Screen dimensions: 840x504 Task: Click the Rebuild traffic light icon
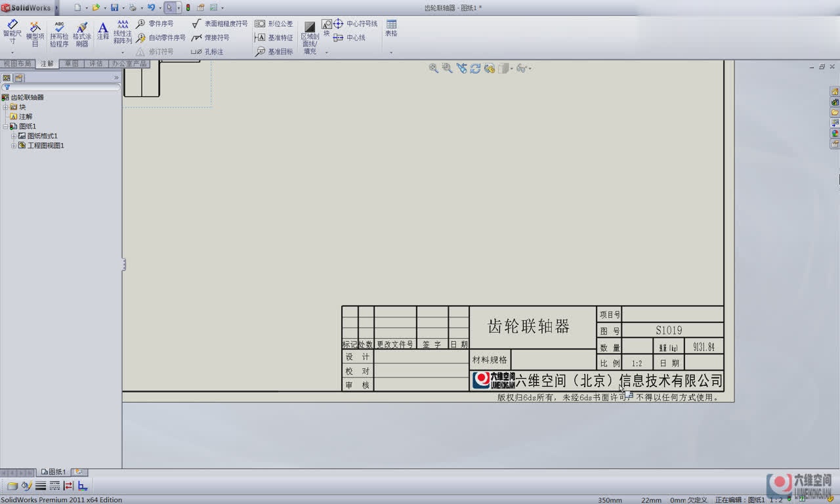pos(188,7)
